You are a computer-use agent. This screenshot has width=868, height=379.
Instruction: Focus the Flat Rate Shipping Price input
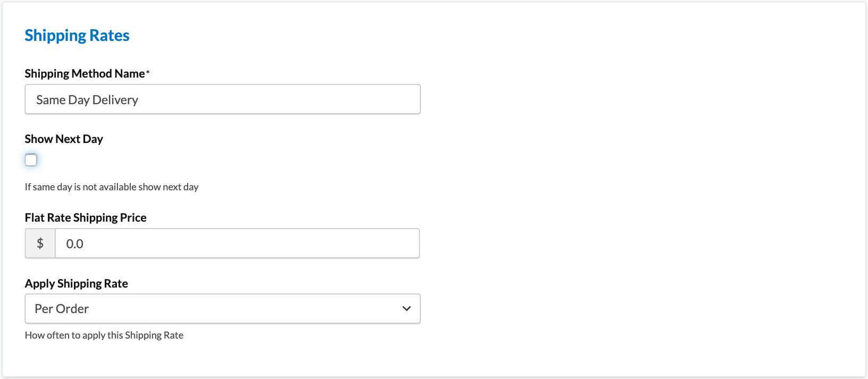pos(237,243)
